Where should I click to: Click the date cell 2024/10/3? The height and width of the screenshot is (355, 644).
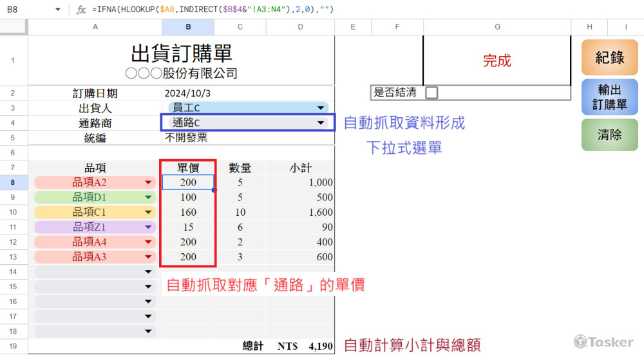248,93
